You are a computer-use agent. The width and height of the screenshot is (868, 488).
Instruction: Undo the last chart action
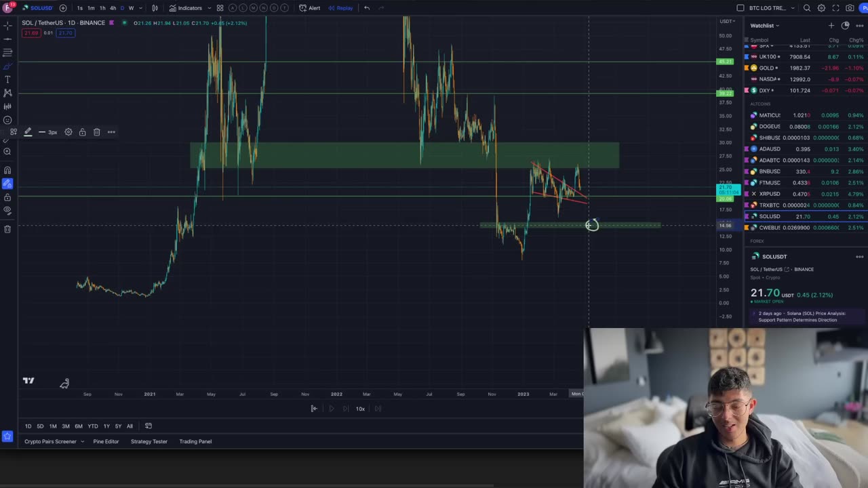[x=367, y=8]
